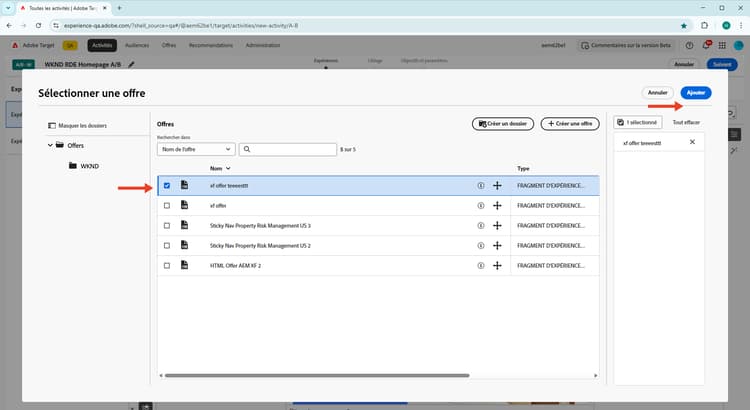Screen dimensions: 750x410
Task: Edit activity name with pencil icon
Action: click(131, 64)
